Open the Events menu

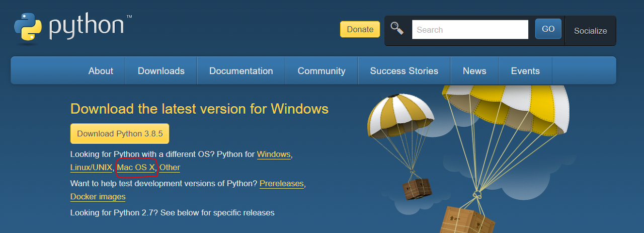[x=525, y=71]
